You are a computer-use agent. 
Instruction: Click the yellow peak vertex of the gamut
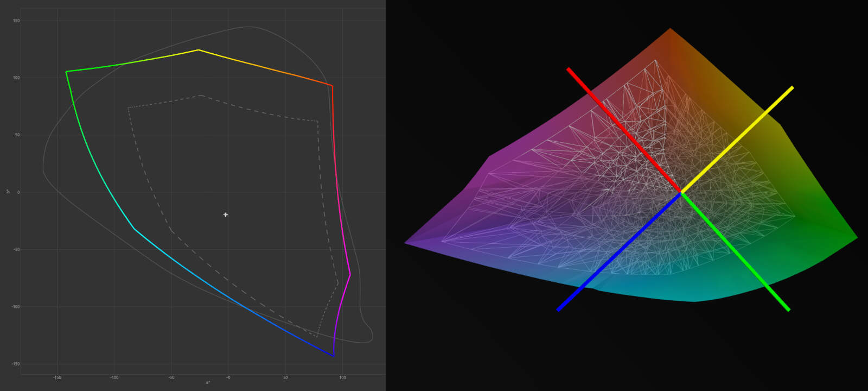coord(199,50)
